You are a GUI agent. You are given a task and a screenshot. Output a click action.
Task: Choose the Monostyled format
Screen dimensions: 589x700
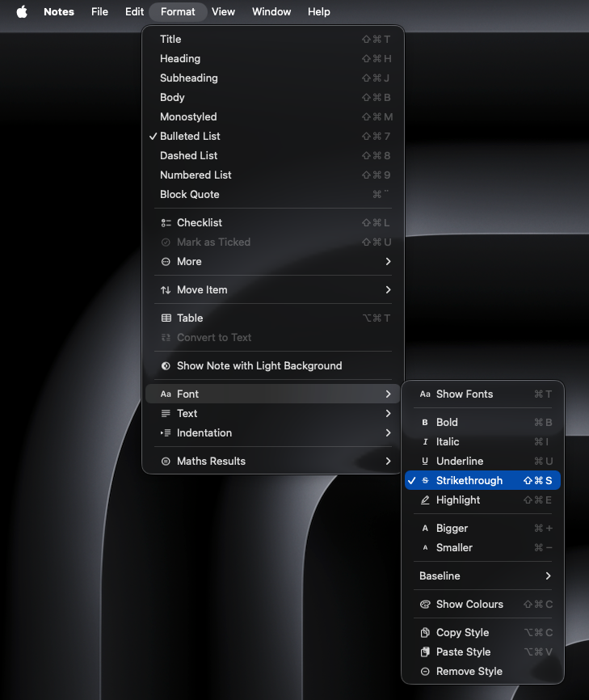[x=272, y=117]
